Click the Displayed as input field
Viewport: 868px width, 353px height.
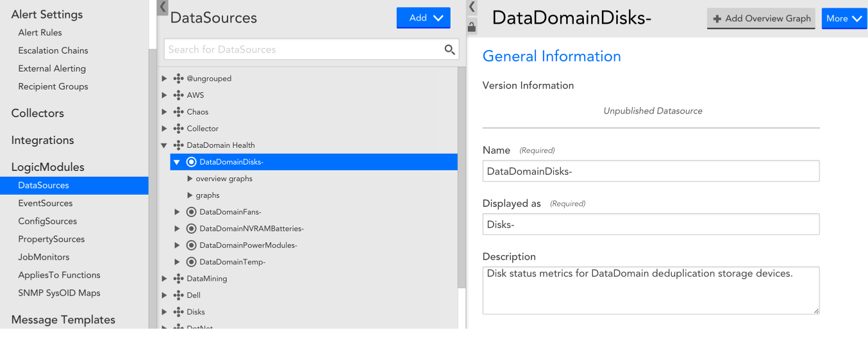coord(651,224)
